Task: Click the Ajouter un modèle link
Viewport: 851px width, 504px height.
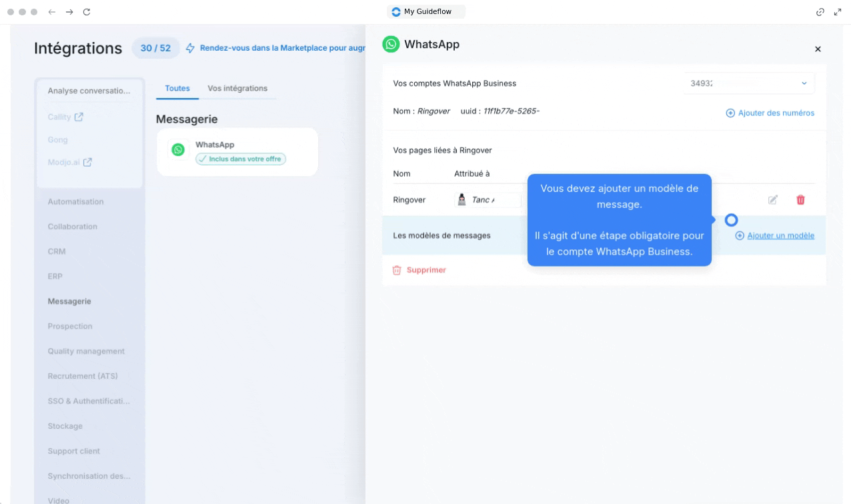Action: pyautogui.click(x=780, y=235)
